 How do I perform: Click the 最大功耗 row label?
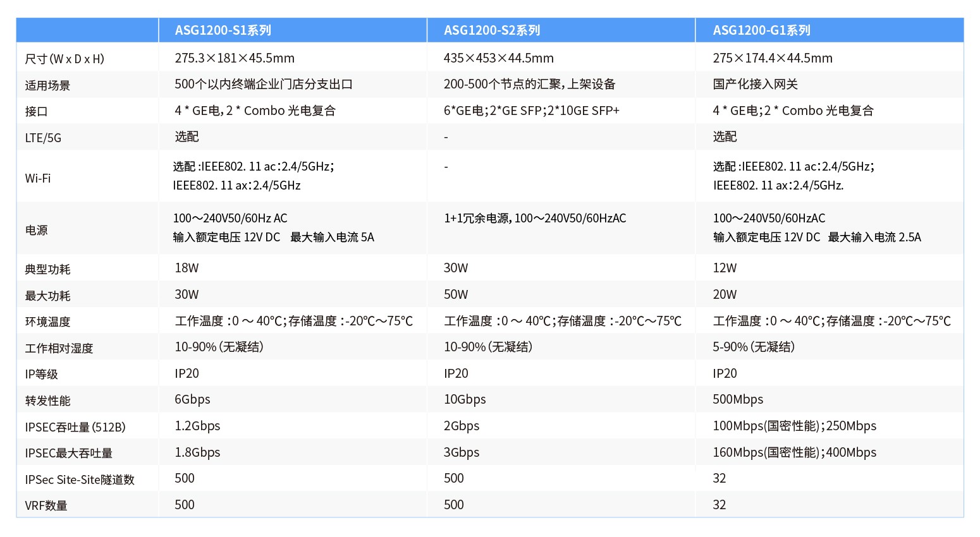click(x=47, y=296)
